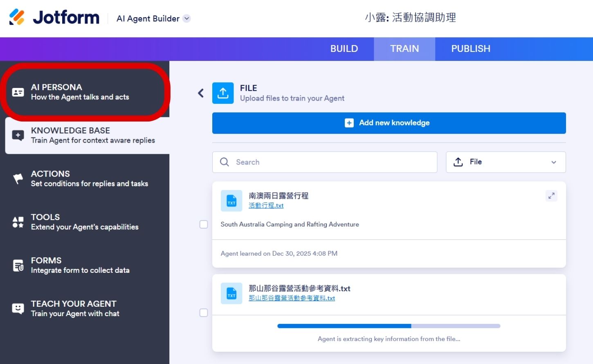Open the AI Persona panel icon
593x364 pixels.
(18, 92)
